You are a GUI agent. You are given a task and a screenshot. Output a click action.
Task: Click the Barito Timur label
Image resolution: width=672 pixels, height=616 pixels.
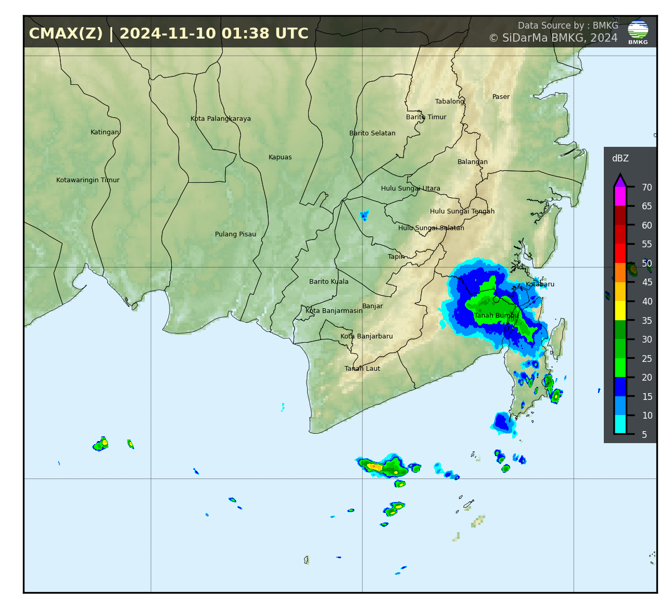[426, 117]
